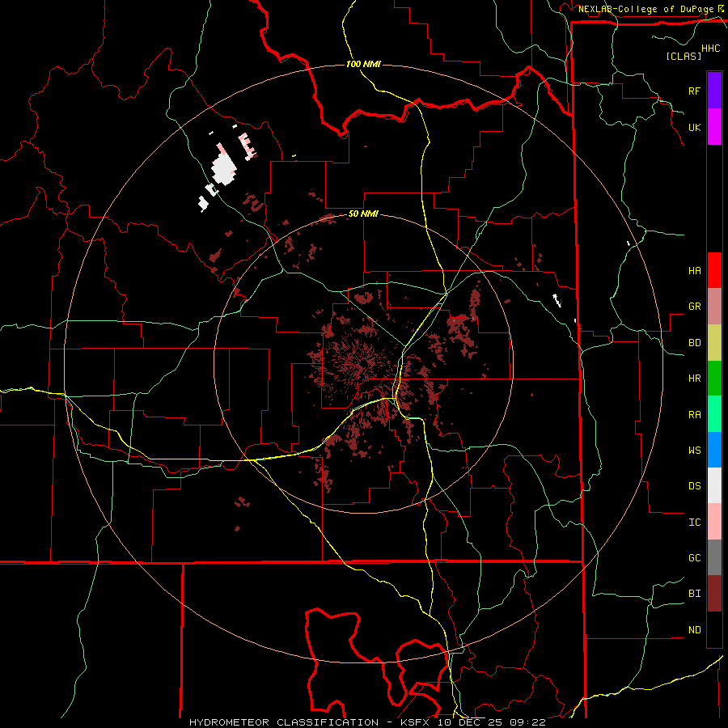Click the HA red legend swatch

click(714, 270)
